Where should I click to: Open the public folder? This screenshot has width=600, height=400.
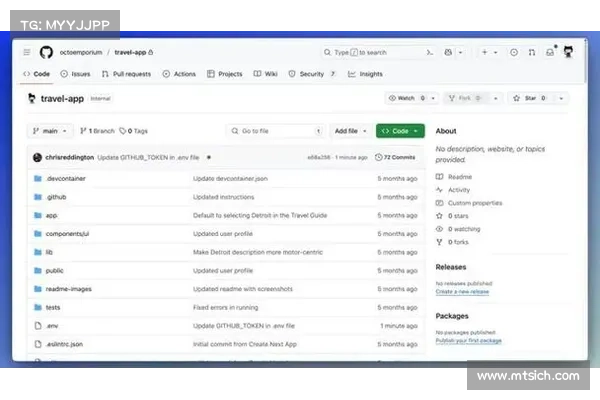coord(54,271)
